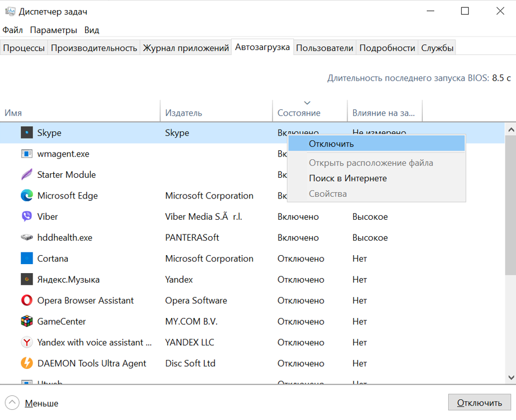The image size is (516, 420).
Task: Select the GameCenter row
Action: click(252, 321)
